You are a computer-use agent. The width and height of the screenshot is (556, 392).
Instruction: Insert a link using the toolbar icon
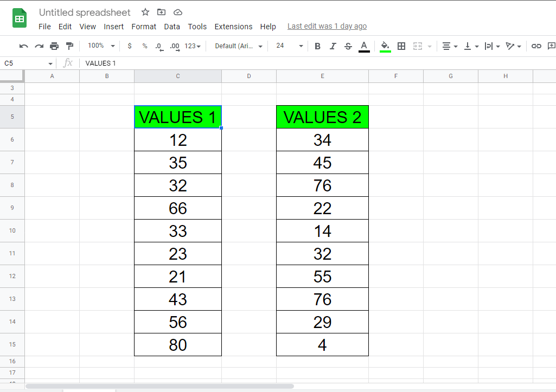[536, 46]
